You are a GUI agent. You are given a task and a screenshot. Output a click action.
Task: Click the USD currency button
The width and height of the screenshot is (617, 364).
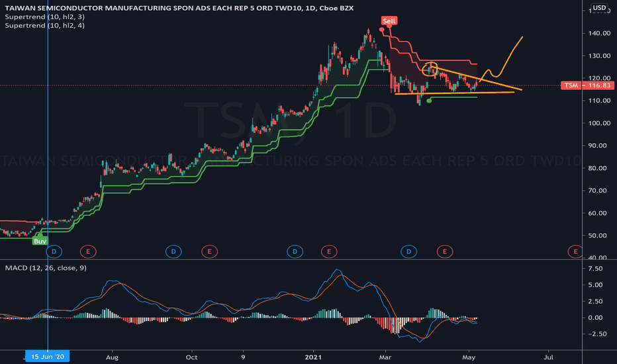(599, 7)
